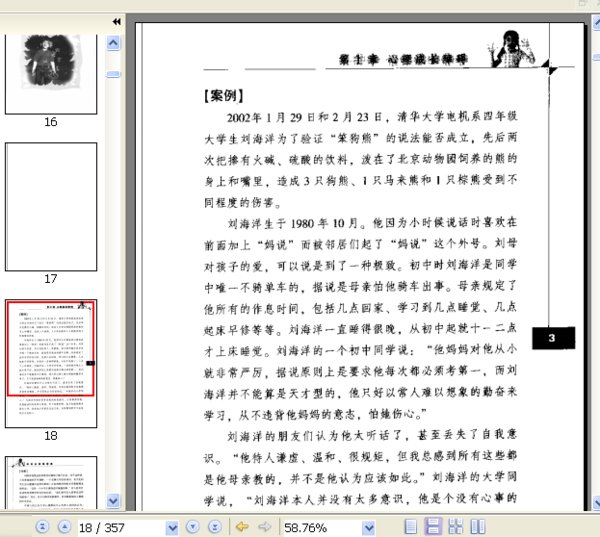Select blank page 17 thumbnail
600x537 pixels.
[x=51, y=207]
